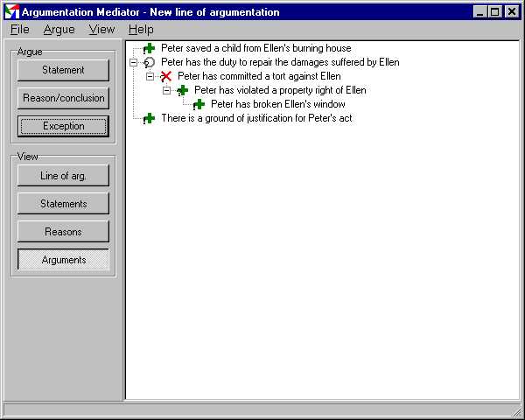Viewport: 525px width, 420px height.
Task: Collapse the 'Peter has the duty' tree node
Action: click(133, 63)
